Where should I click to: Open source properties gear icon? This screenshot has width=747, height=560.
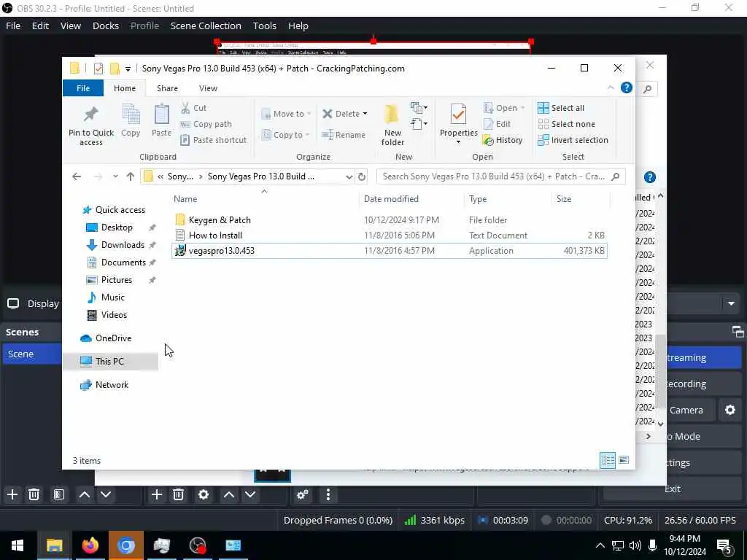pyautogui.click(x=204, y=495)
